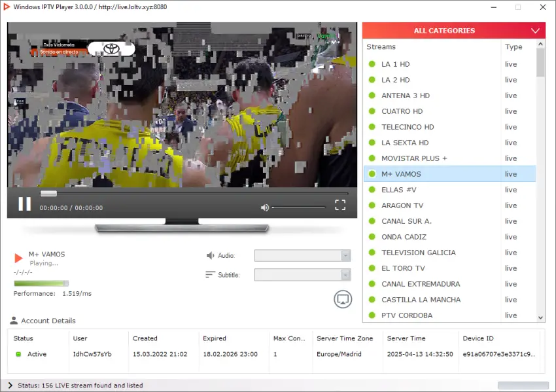Screen dimensions: 556x392
Task: Click the scroll up arrow of streams list
Action: [540, 44]
